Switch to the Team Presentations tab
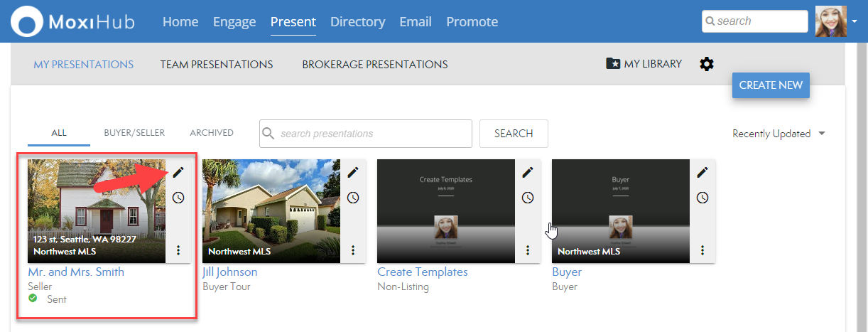 217,65
